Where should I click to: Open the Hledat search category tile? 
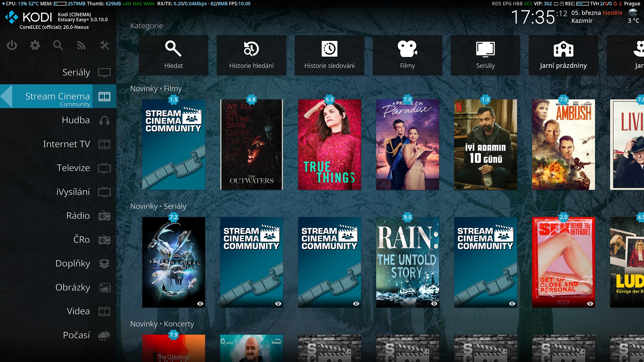pyautogui.click(x=173, y=55)
